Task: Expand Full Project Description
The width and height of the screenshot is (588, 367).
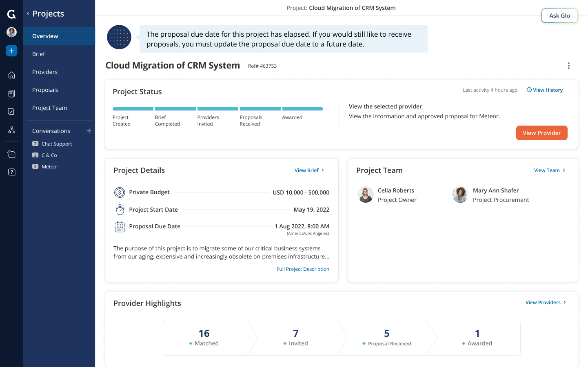Action: (303, 269)
